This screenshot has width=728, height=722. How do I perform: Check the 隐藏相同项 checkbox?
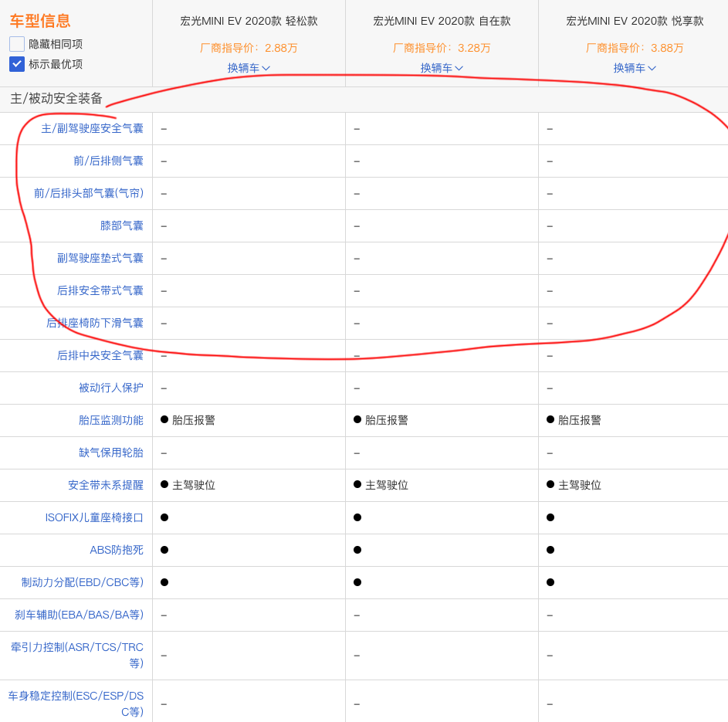pyautogui.click(x=17, y=44)
